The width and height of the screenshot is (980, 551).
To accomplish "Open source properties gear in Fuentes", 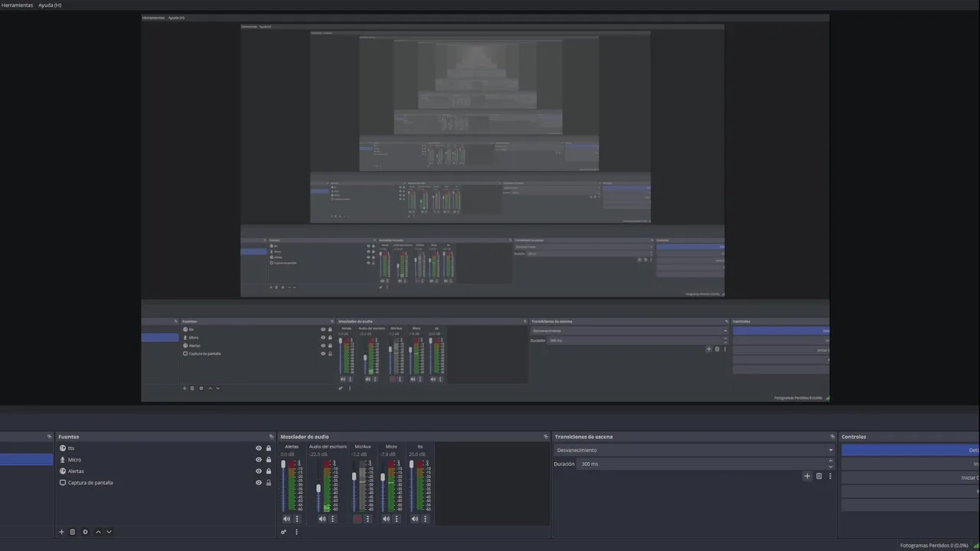I will [x=85, y=532].
